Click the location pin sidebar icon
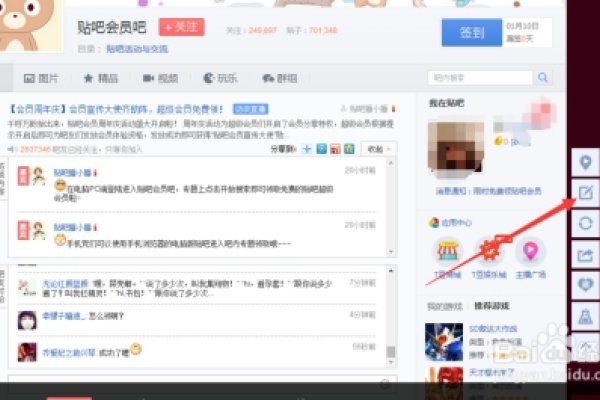This screenshot has height=400, width=600. pos(585,163)
